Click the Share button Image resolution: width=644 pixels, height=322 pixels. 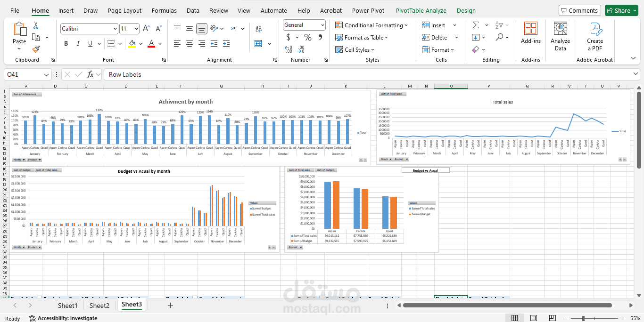point(621,10)
